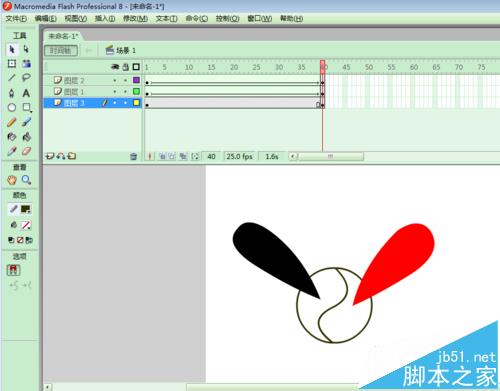Open the Commands (C) menu
Viewport: 500px width, 391px height.
pyautogui.click(x=197, y=19)
